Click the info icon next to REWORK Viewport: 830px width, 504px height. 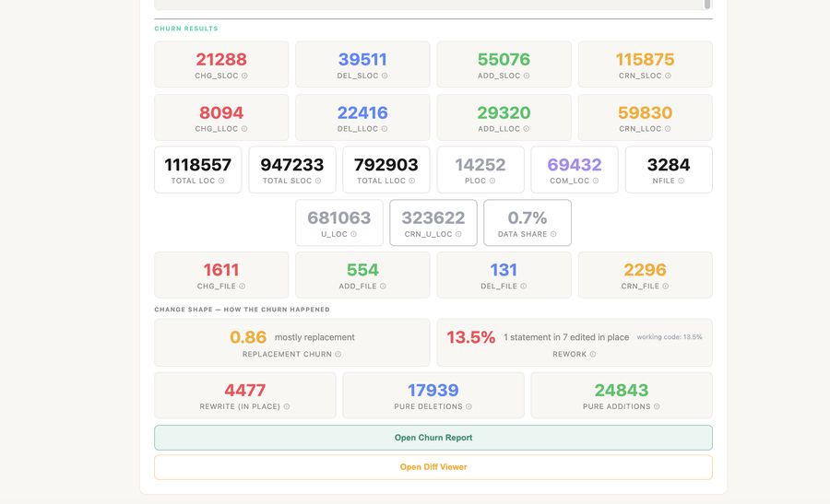pyautogui.click(x=593, y=354)
